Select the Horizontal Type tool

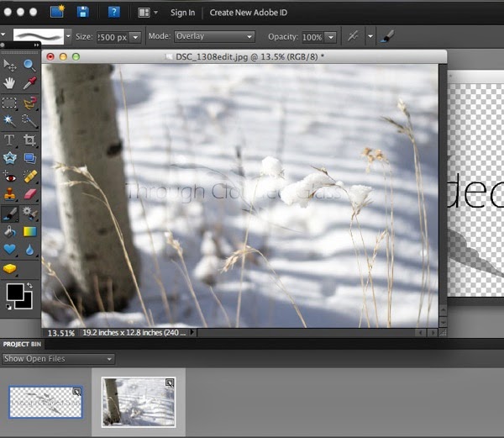[10, 140]
